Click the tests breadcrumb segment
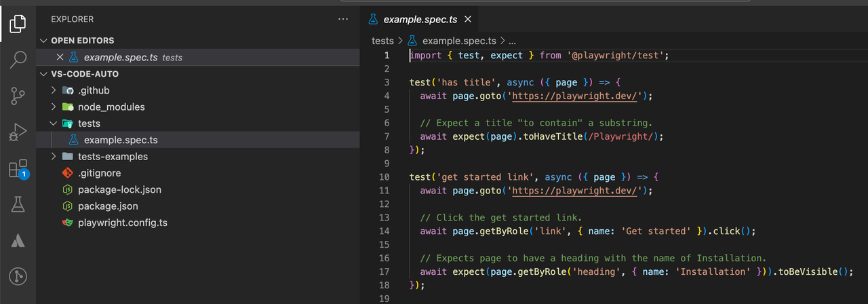The image size is (868, 304). point(382,41)
